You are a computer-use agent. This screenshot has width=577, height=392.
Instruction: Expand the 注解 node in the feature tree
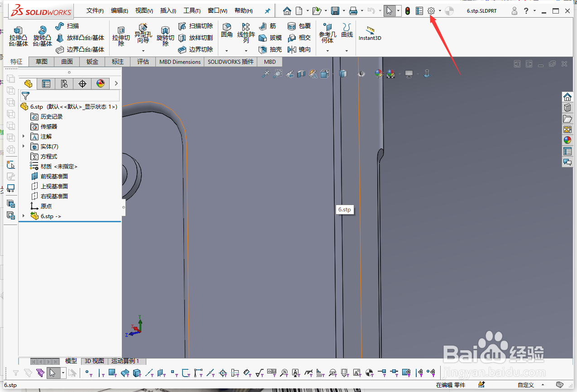tap(24, 136)
